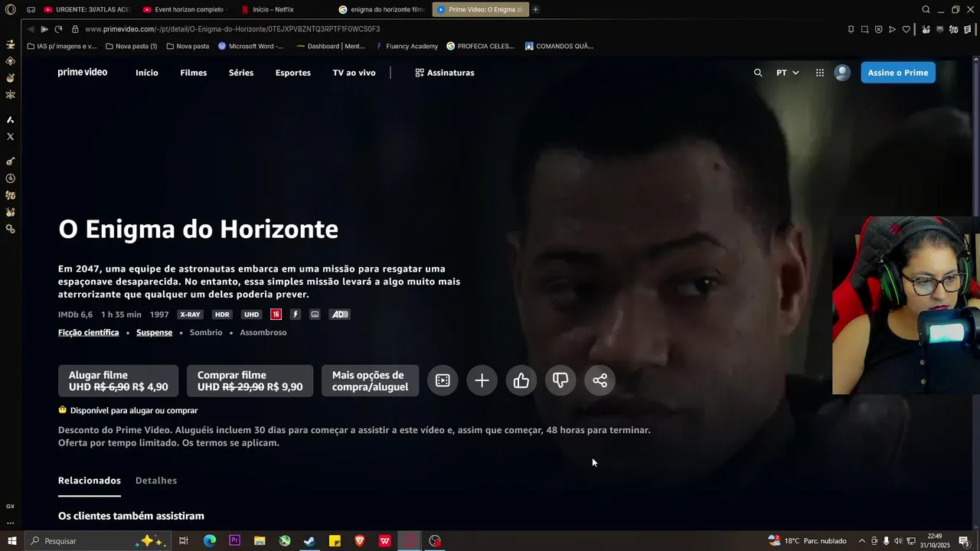
Task: Open the Fluency Academy bookmark
Action: click(407, 46)
